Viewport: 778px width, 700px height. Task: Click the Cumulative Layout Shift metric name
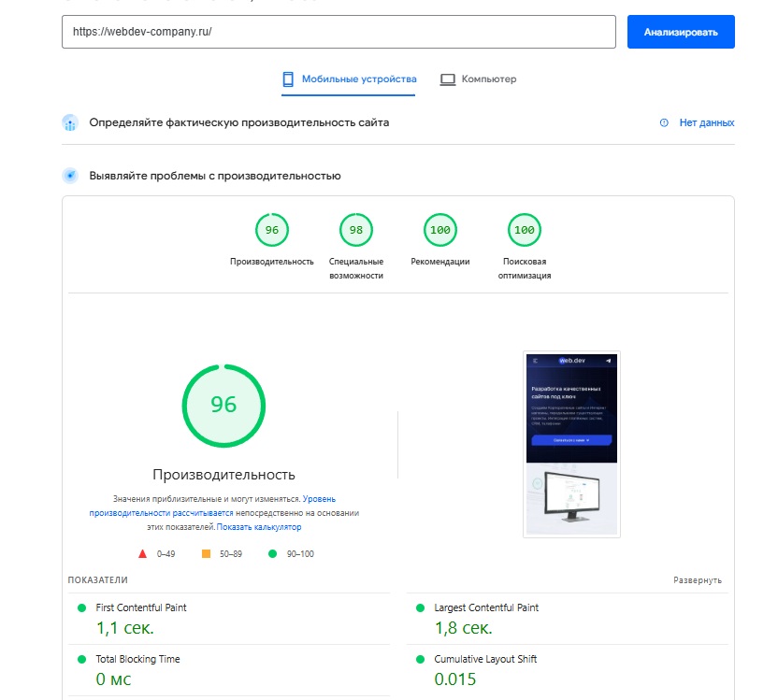pyautogui.click(x=485, y=659)
